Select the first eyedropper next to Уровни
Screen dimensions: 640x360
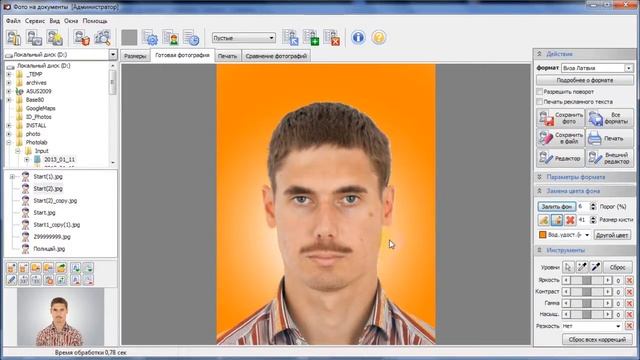(582, 267)
